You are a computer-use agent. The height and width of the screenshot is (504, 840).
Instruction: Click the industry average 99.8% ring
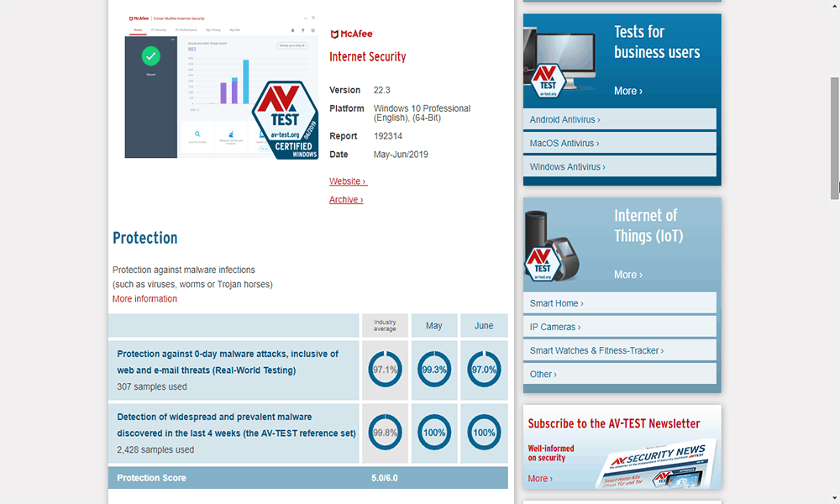[x=385, y=433]
